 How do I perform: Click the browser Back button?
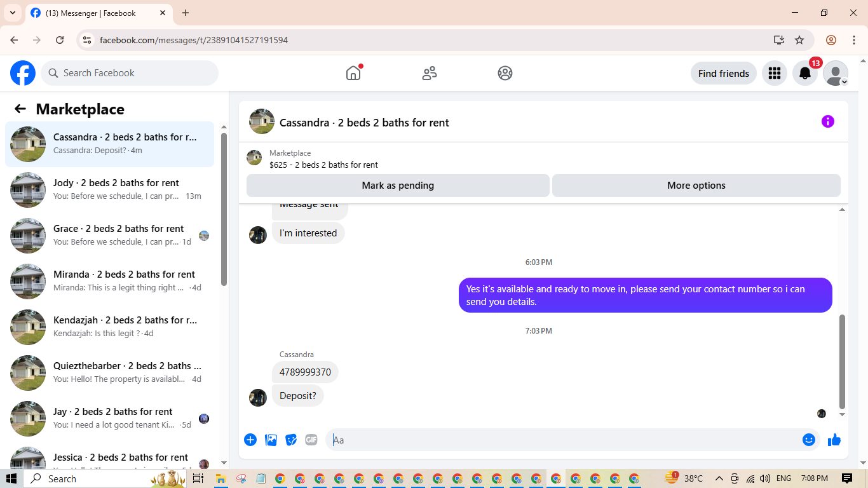click(14, 40)
